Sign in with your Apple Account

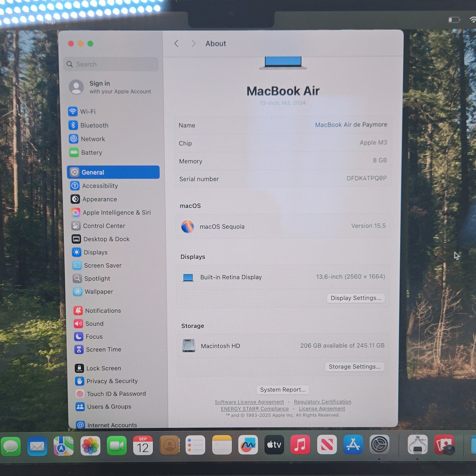point(110,87)
